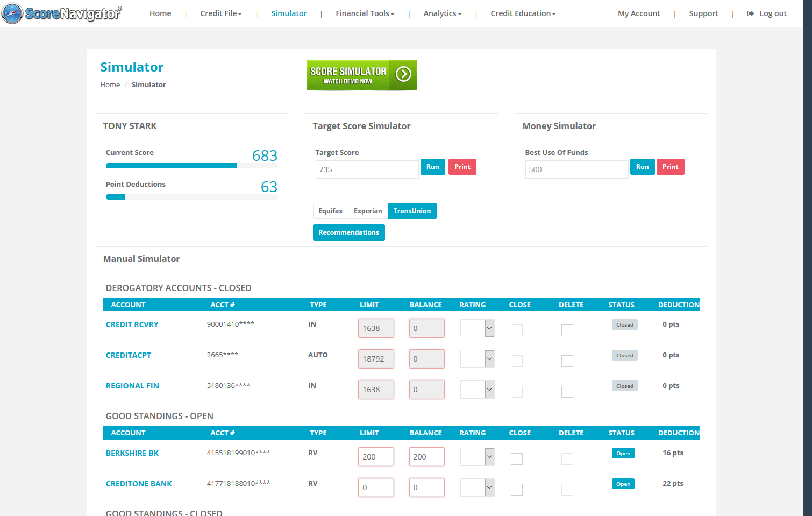812x516 pixels.
Task: Click the page vertical scrollbar
Action: [x=807, y=258]
